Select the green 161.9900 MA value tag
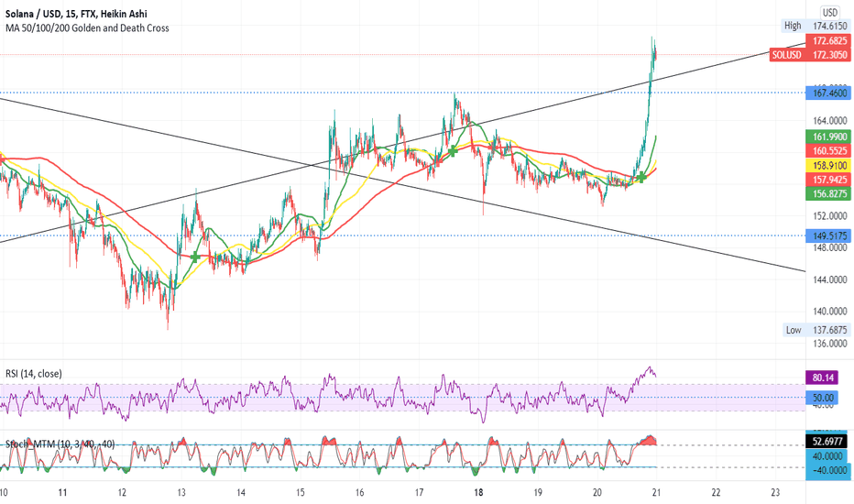Screen dimensions: 854x504 [828, 137]
